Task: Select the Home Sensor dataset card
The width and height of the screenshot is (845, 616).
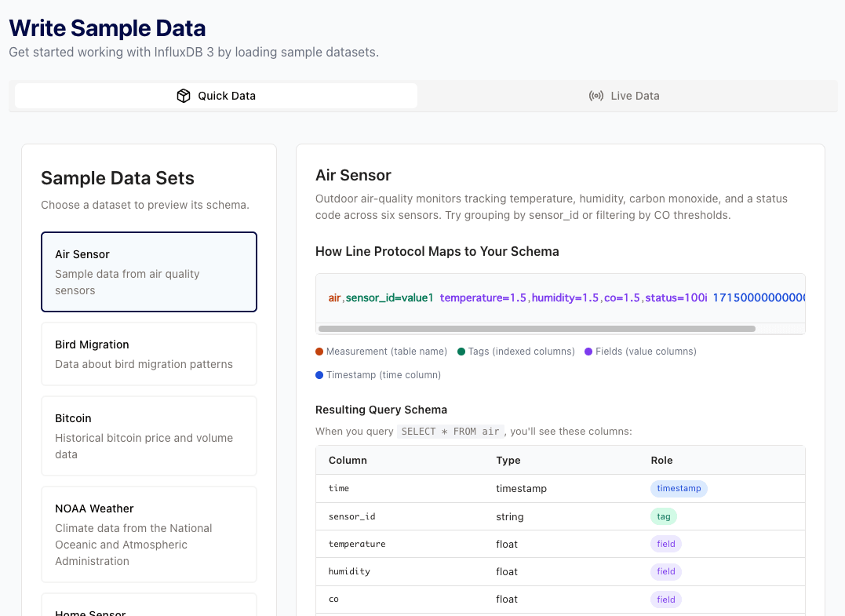Action: pyautogui.click(x=149, y=606)
